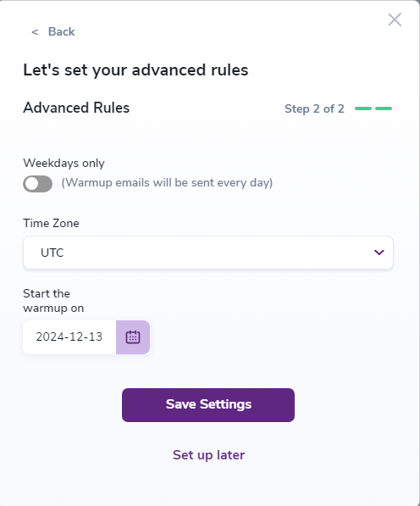
Task: Click the Start the warmup on label
Action: (53, 301)
